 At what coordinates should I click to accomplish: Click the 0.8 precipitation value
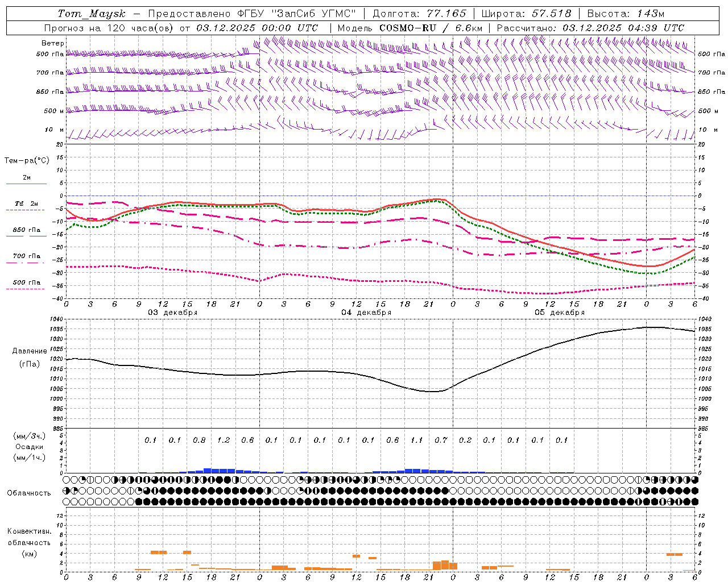[199, 440]
